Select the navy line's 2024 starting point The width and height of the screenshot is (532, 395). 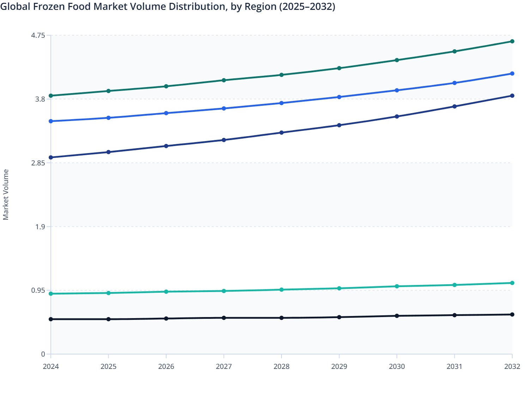[x=50, y=157]
